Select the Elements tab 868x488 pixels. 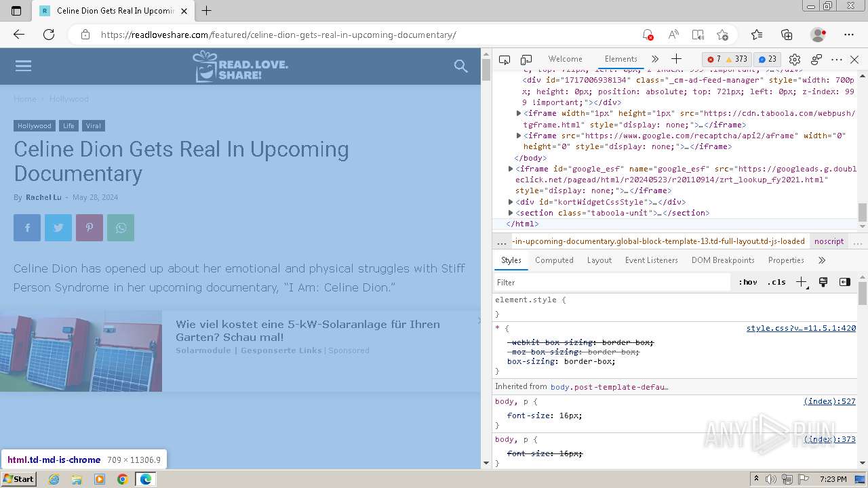tap(621, 59)
